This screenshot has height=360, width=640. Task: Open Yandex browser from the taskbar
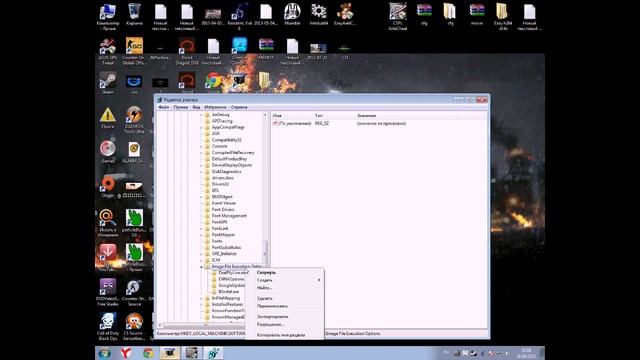point(126,353)
